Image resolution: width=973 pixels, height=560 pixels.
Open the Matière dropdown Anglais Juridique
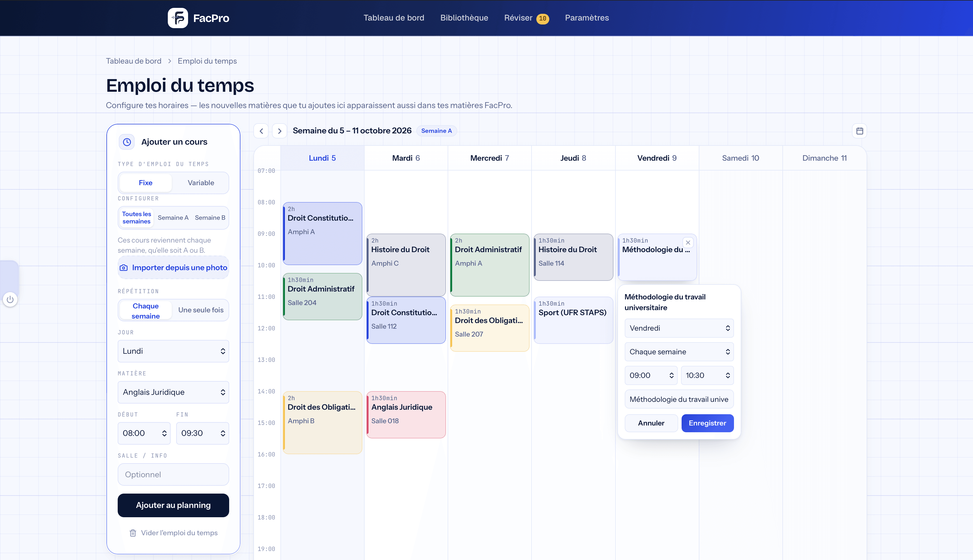(x=173, y=392)
